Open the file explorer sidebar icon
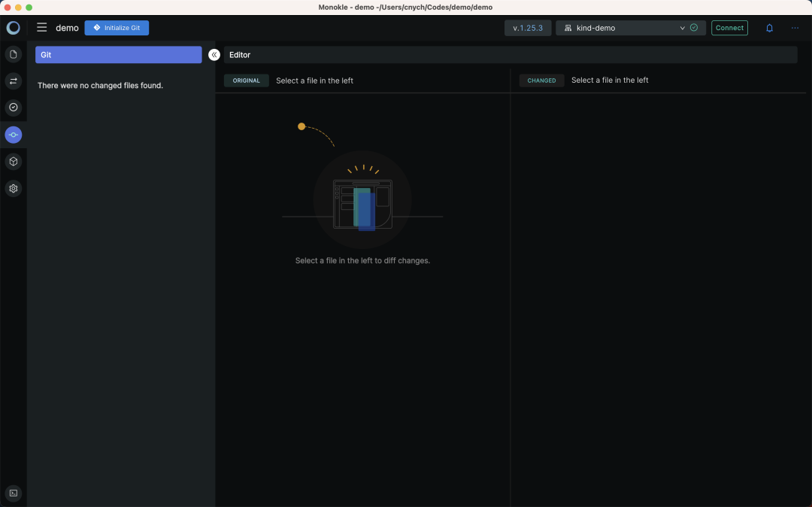The height and width of the screenshot is (507, 812). click(x=14, y=54)
